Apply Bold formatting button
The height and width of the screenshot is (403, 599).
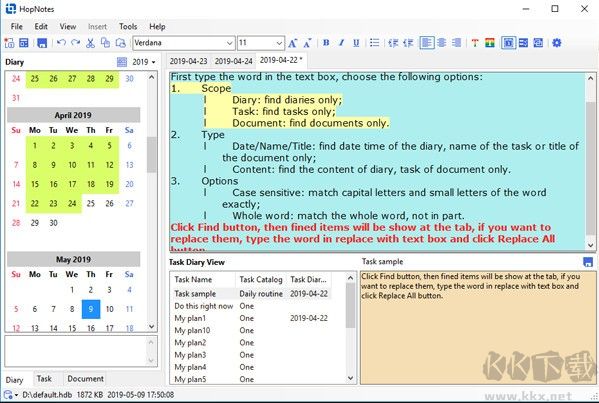click(x=326, y=43)
